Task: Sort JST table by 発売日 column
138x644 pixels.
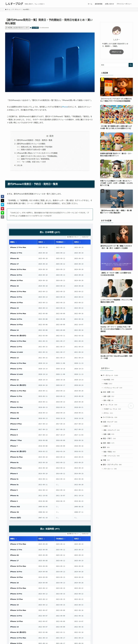Action: pos(82,242)
